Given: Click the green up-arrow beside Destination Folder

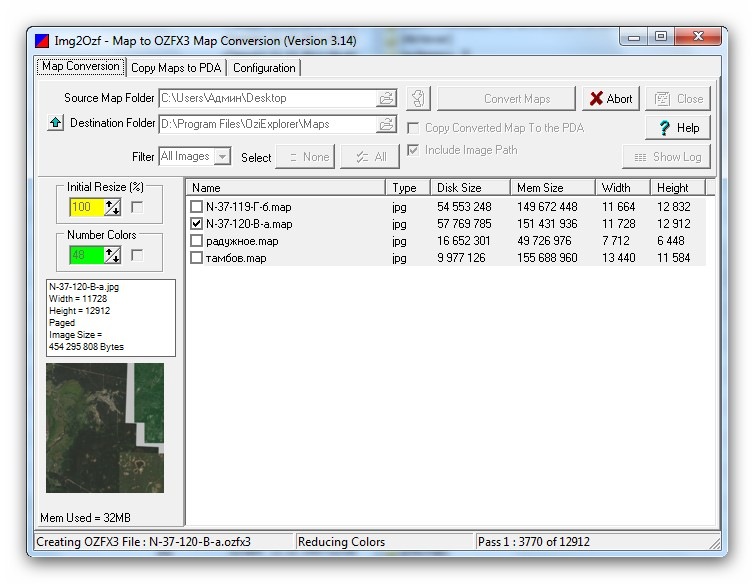Looking at the screenshot, I should pyautogui.click(x=55, y=123).
